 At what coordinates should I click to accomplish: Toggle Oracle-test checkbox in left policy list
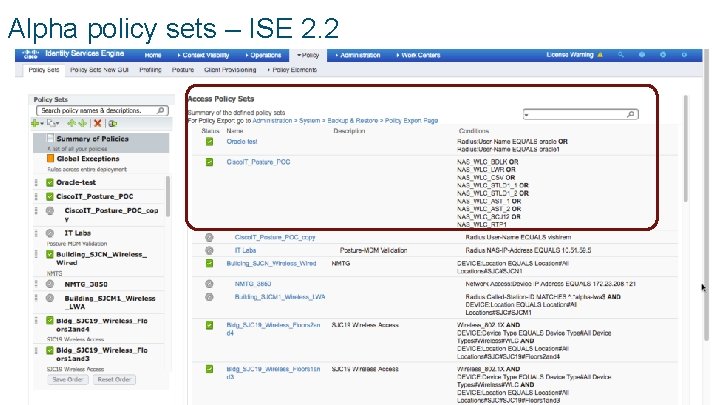click(x=50, y=182)
